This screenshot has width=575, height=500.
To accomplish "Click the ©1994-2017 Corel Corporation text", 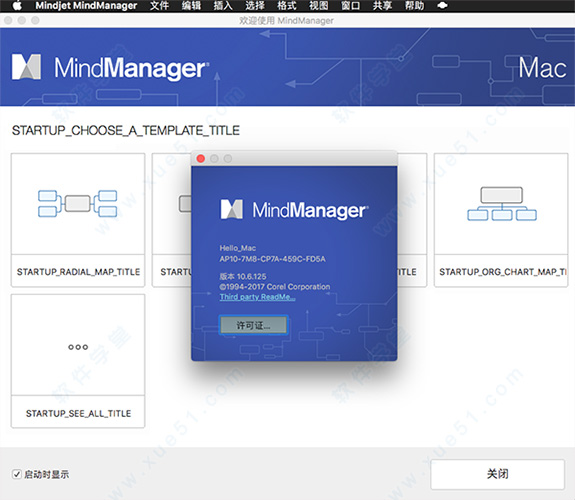I will pyautogui.click(x=275, y=287).
